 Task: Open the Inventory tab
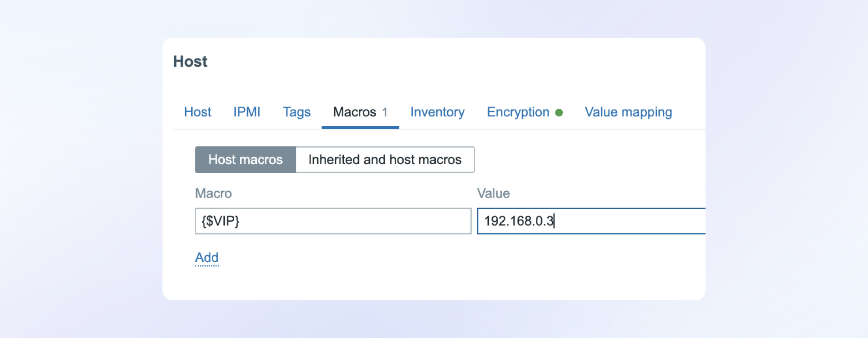point(437,112)
